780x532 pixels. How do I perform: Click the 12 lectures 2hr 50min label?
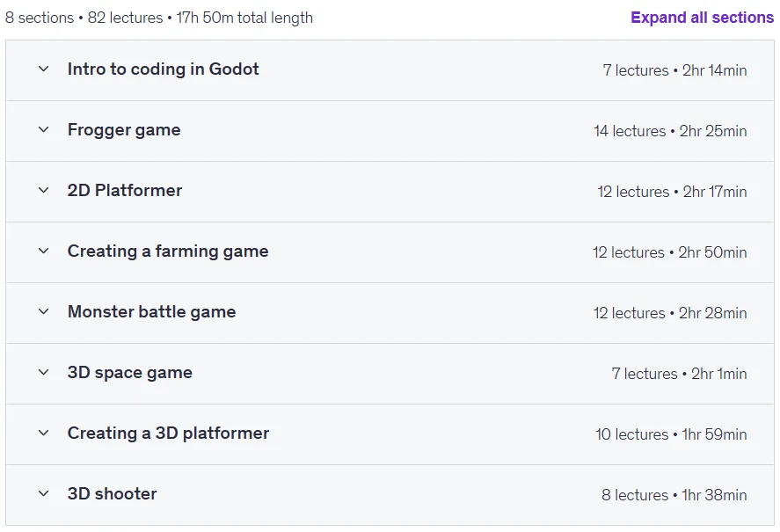(669, 253)
